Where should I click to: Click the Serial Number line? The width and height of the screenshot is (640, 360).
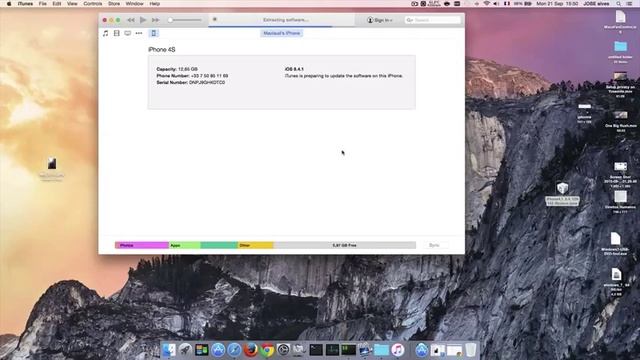(x=191, y=82)
